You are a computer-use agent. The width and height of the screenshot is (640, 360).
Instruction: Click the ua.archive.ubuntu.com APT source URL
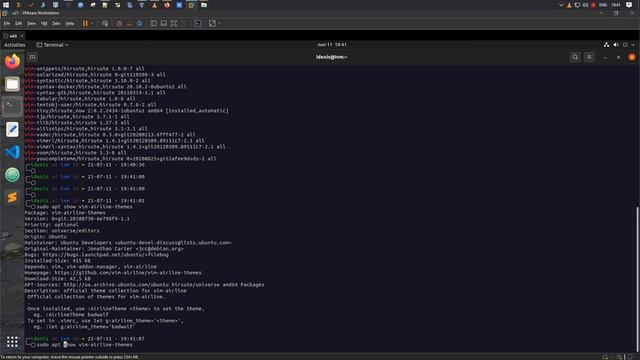point(116,285)
